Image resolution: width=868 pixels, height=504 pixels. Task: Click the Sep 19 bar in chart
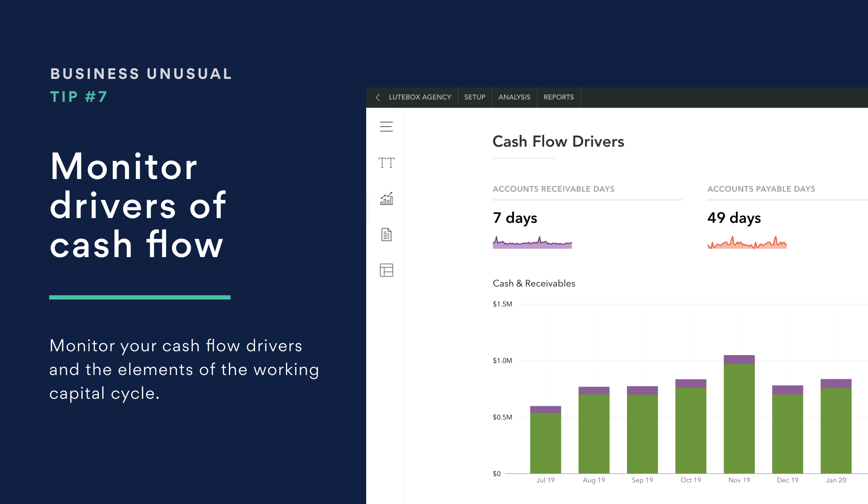642,430
